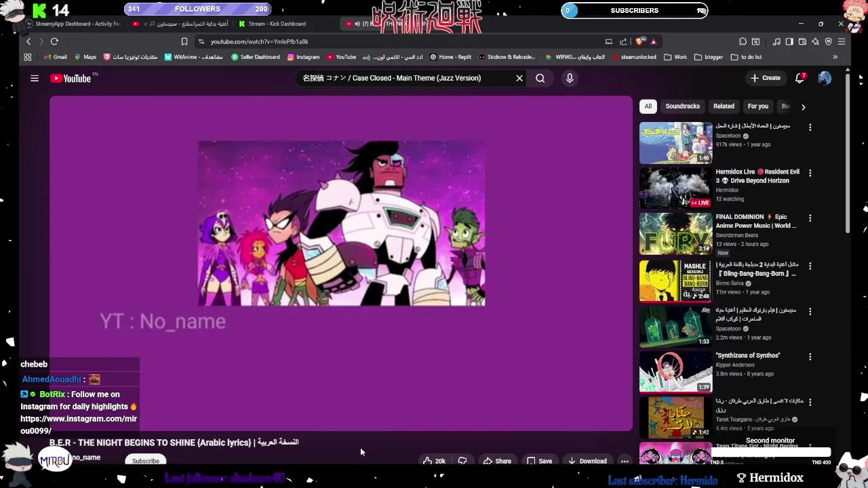Go back with the browser back arrow

pyautogui.click(x=28, y=41)
